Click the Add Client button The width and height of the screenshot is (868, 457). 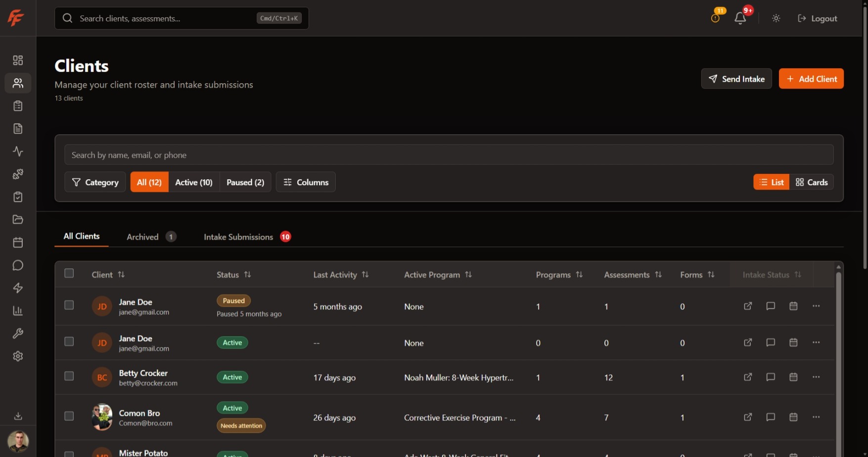tap(811, 78)
